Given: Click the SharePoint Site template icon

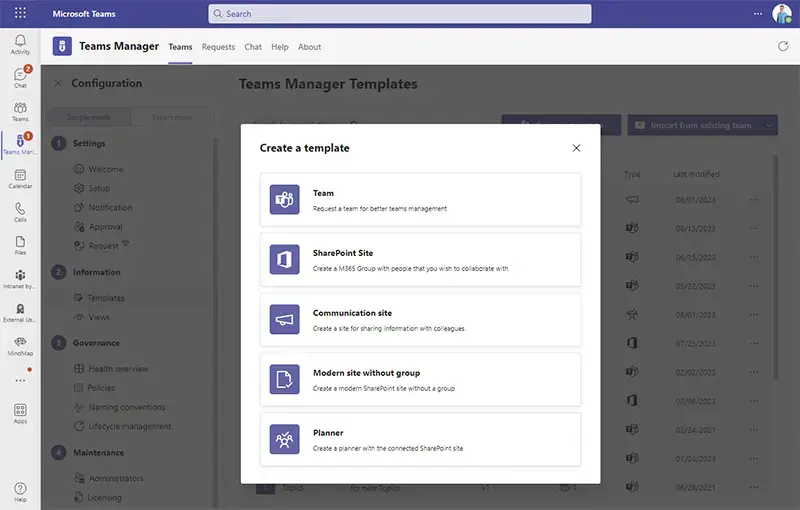Looking at the screenshot, I should pos(284,260).
